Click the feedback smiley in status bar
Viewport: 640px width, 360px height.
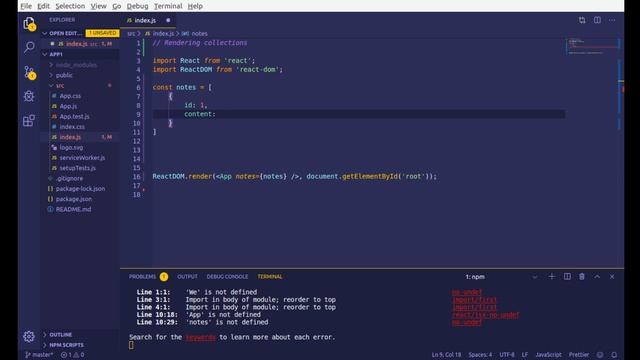tap(600, 355)
